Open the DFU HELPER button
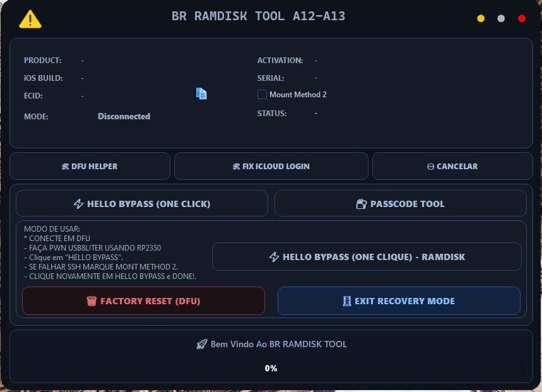542x392 pixels. 90,166
